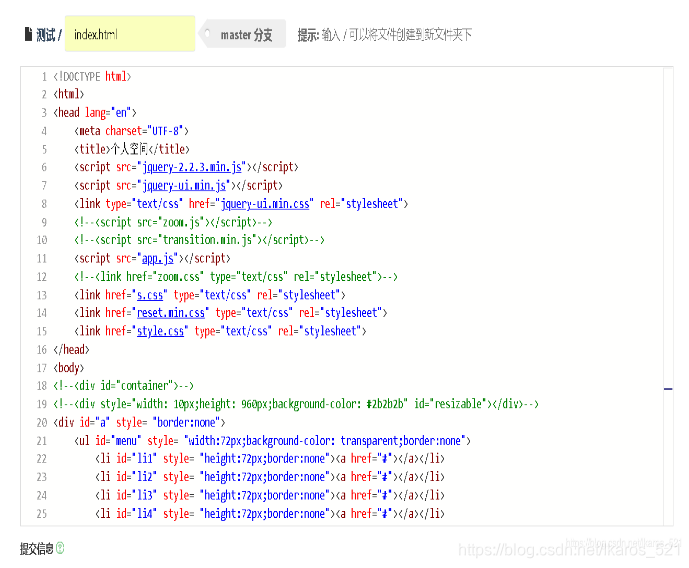Click the help icon next to 提交信息
Viewport: 689px width, 568px height.
[60, 548]
